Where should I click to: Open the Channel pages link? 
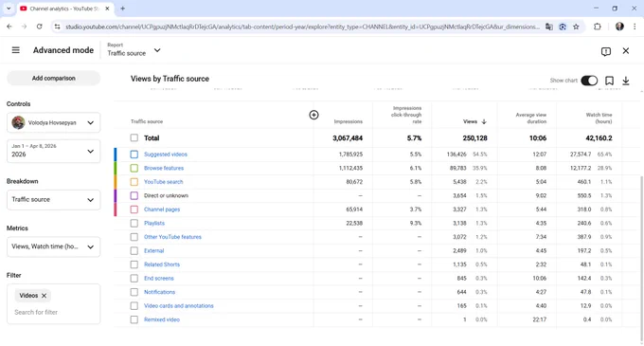[x=162, y=209]
